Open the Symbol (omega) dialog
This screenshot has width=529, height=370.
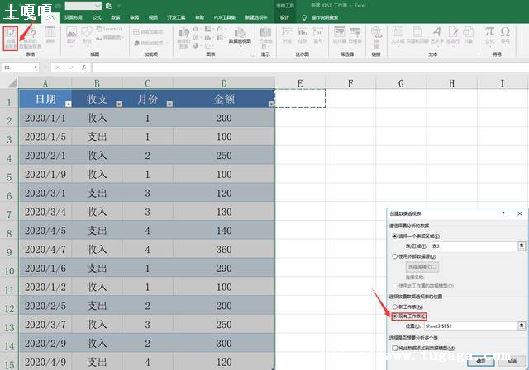tap(505, 35)
